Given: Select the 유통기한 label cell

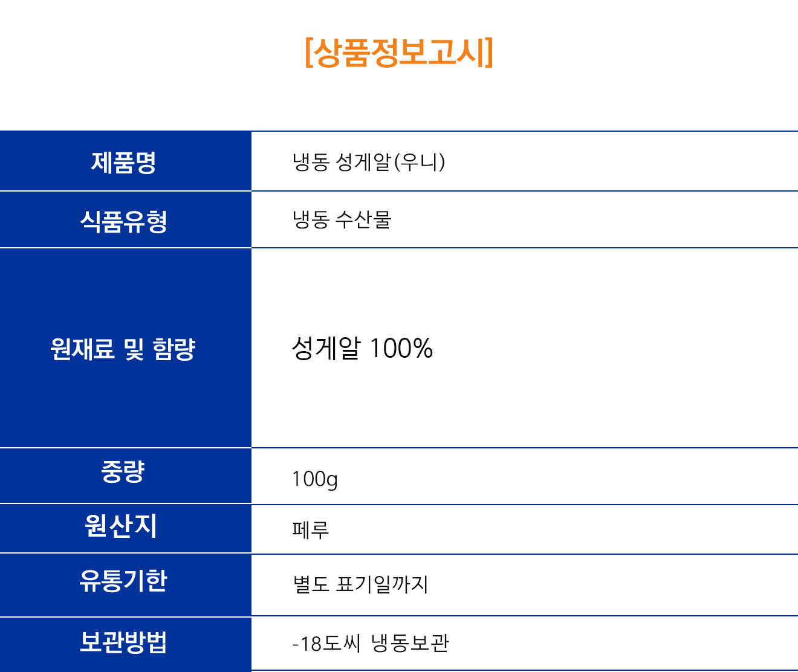Looking at the screenshot, I should 125,584.
